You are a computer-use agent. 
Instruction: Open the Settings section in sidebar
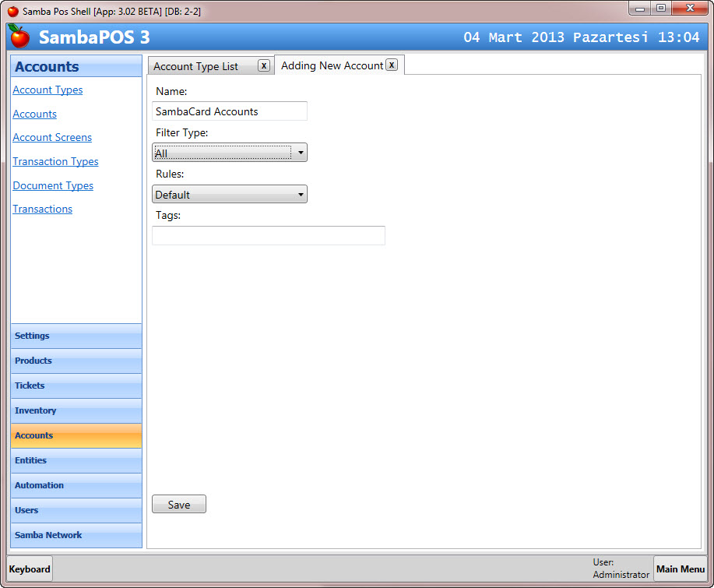pyautogui.click(x=76, y=336)
